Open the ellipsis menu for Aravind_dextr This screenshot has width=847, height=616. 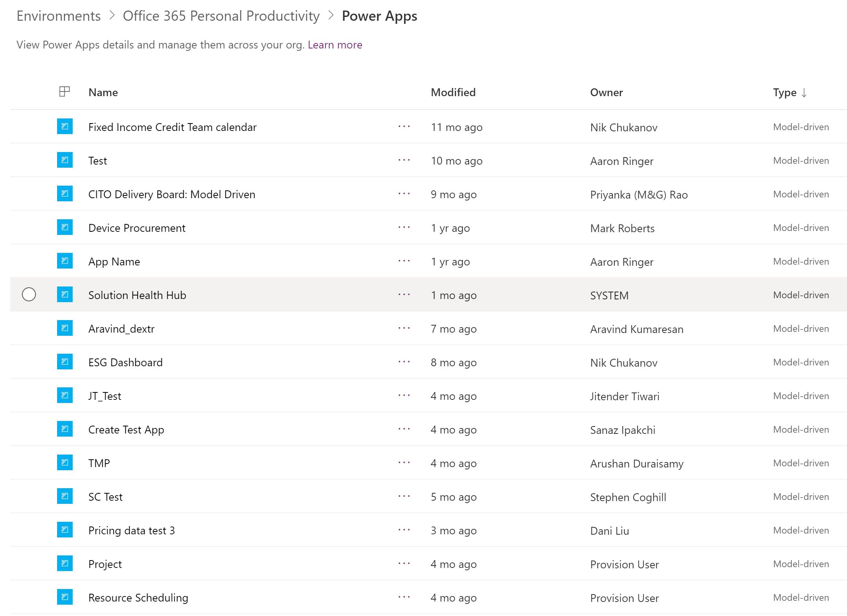pos(403,328)
